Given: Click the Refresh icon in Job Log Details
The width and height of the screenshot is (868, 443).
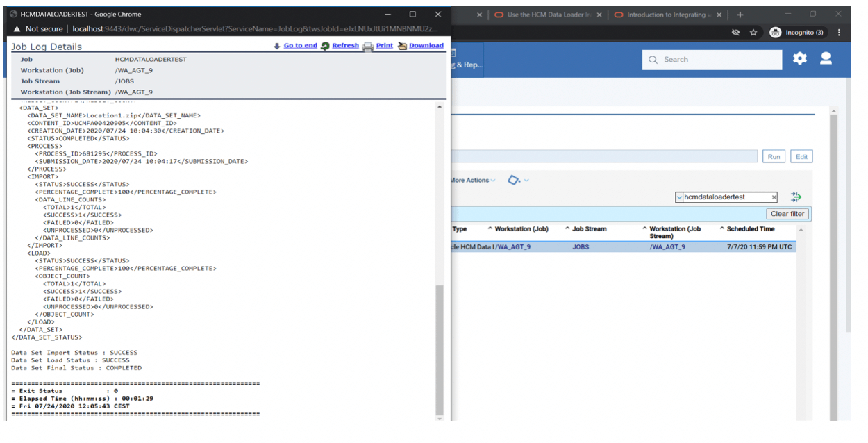Looking at the screenshot, I should pos(325,45).
